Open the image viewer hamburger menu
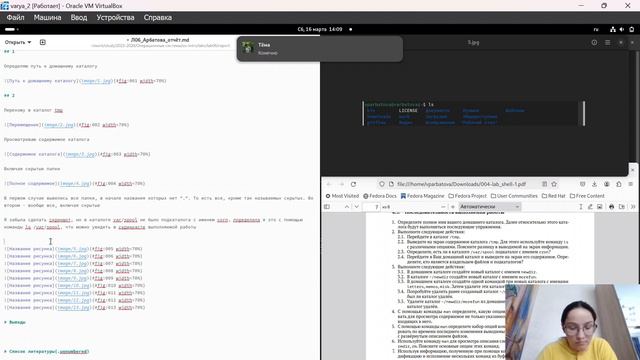 [607, 42]
